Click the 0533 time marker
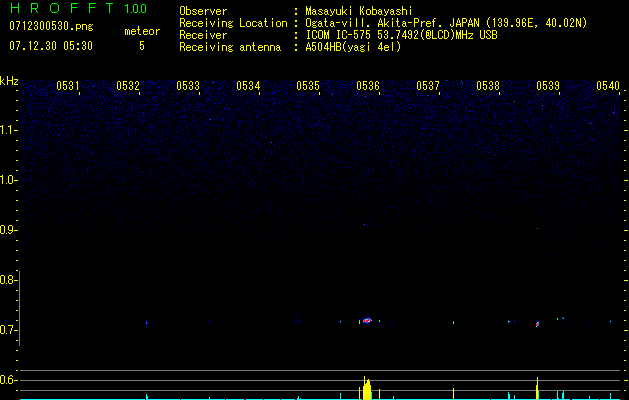Image resolution: width=629 pixels, height=400 pixels. (x=188, y=86)
